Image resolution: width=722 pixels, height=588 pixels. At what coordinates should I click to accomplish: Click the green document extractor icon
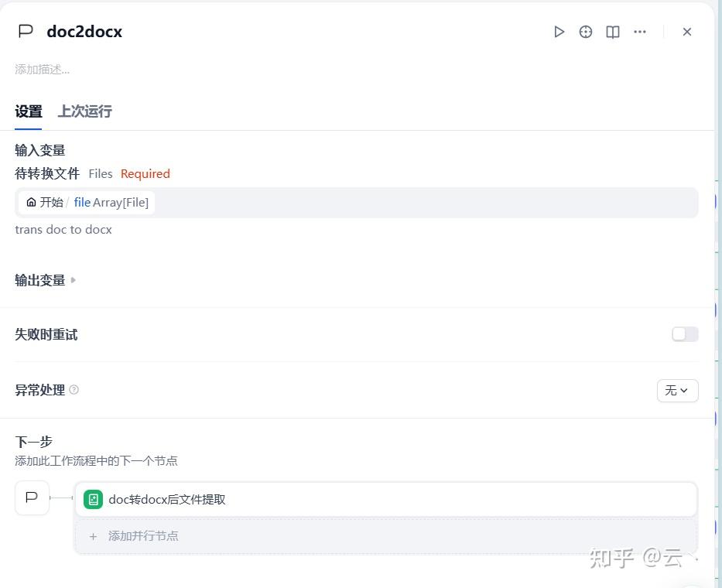[93, 500]
